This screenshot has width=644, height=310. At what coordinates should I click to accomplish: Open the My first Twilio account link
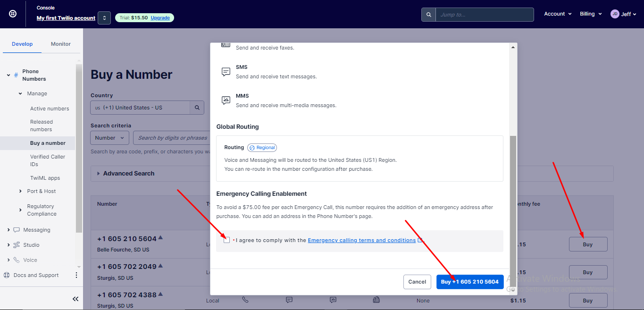coord(66,18)
